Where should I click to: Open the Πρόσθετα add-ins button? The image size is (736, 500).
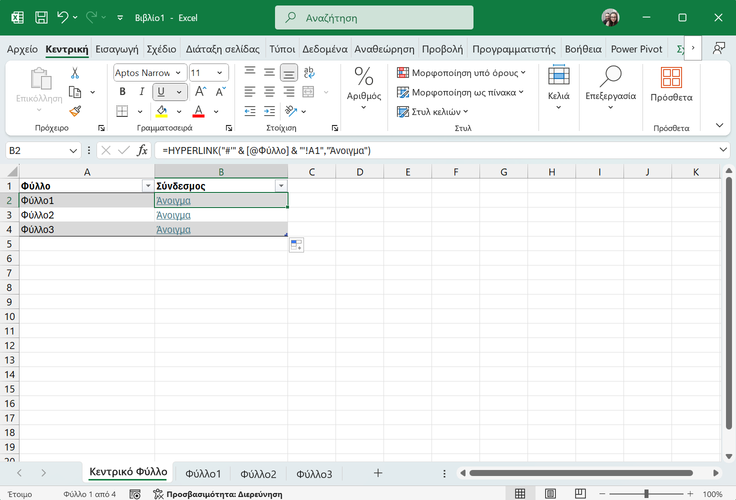pyautogui.click(x=670, y=84)
